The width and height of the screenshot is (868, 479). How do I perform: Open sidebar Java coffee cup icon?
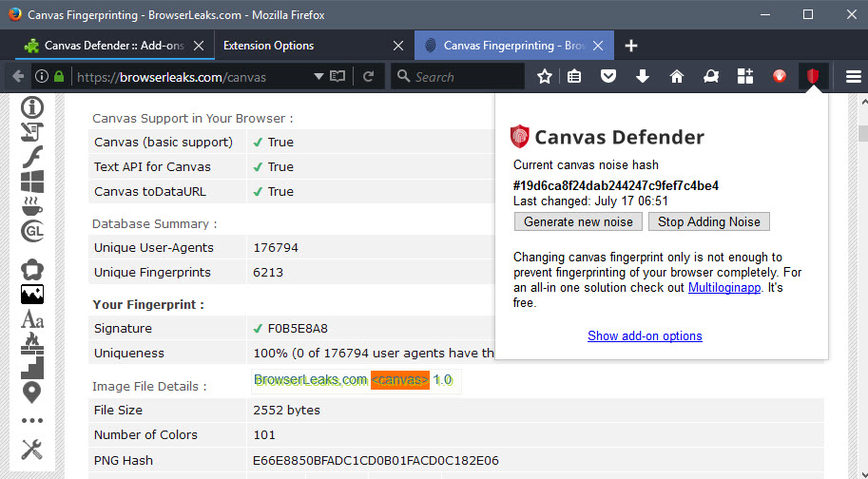(32, 206)
